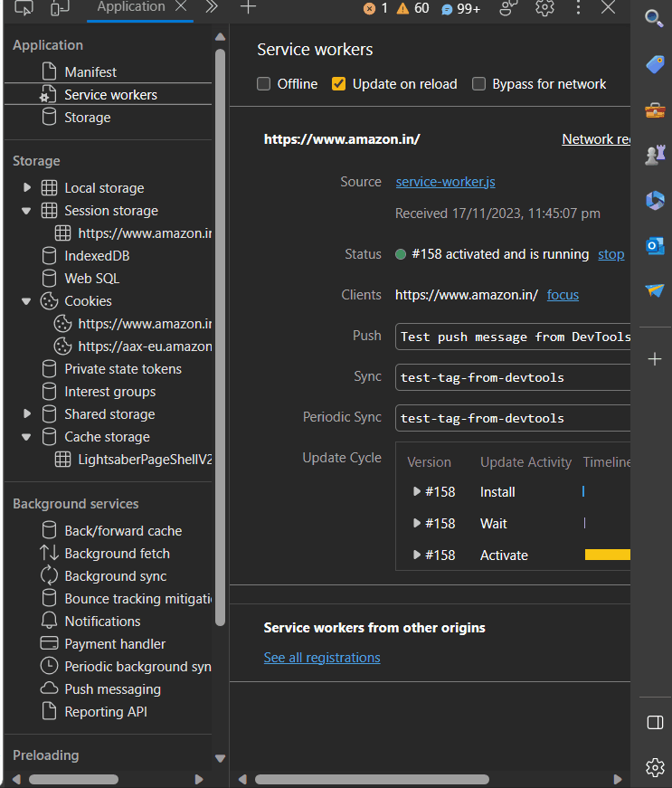Click See all registrations link
Screen dimensions: 672x788
[322, 658]
